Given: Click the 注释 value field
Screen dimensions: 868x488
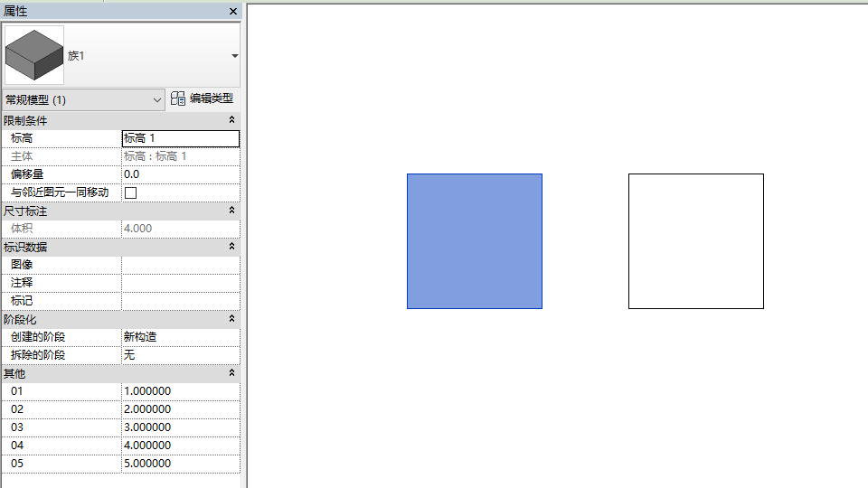Looking at the screenshot, I should click(x=181, y=283).
